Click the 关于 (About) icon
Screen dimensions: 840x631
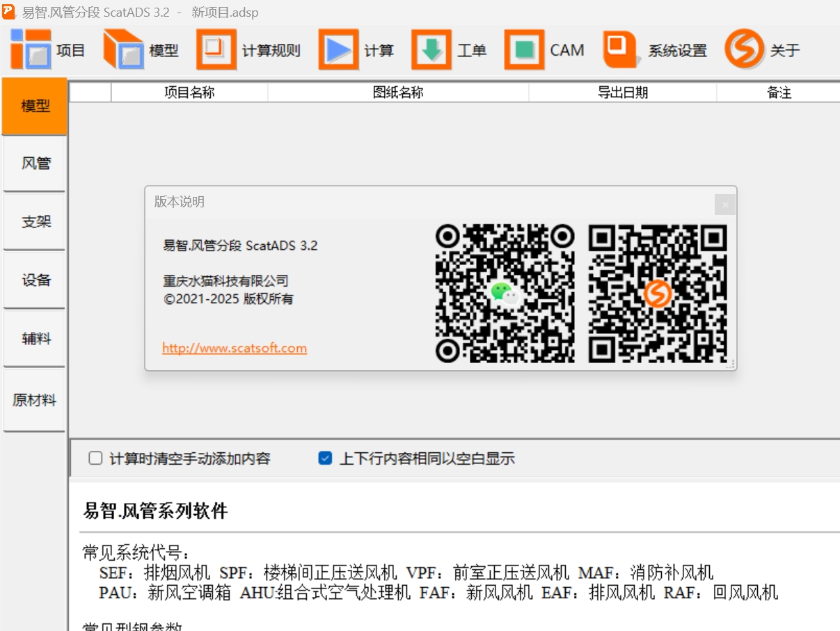[x=744, y=50]
